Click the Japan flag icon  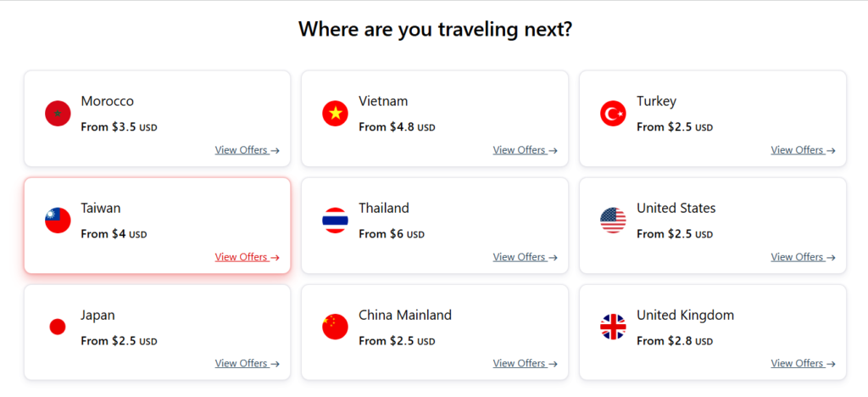[58, 327]
